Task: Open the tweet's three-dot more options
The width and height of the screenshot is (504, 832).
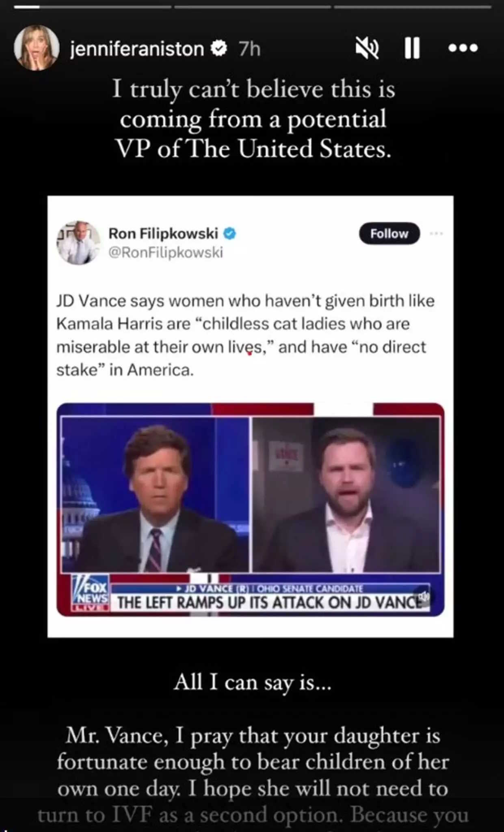Action: [436, 234]
